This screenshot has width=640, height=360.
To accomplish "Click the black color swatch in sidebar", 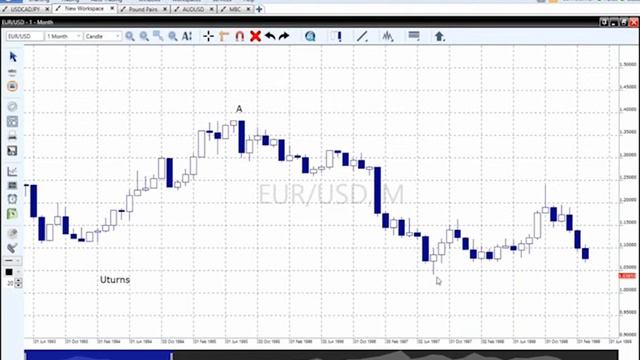I will tap(9, 272).
